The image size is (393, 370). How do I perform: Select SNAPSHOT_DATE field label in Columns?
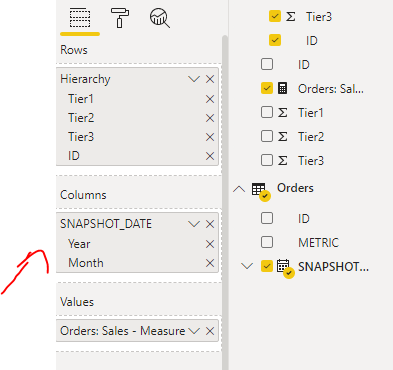[106, 224]
